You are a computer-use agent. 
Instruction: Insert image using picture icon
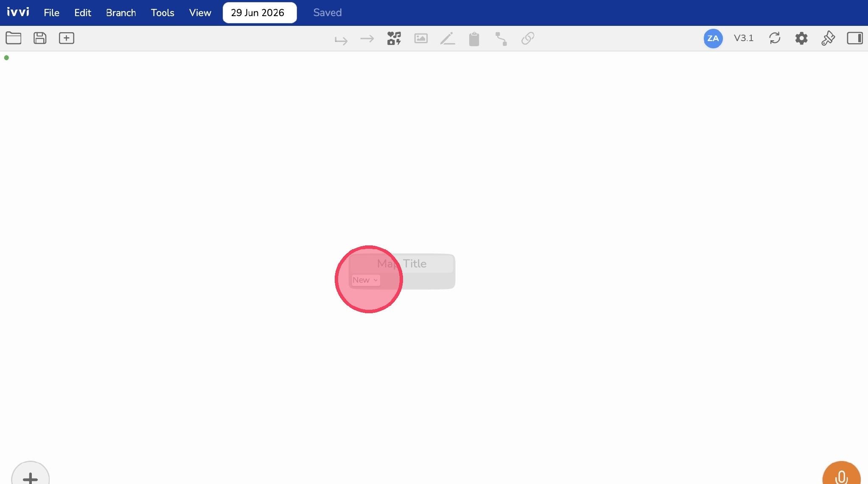pos(421,39)
